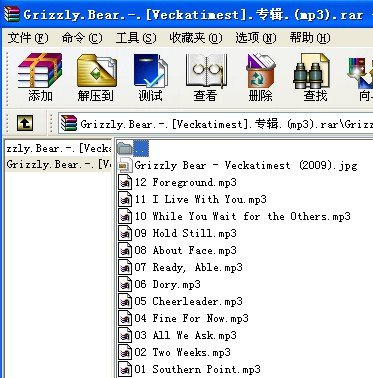Select file '03 All We Ask.mp3'
This screenshot has height=378, width=373.
coord(186,335)
